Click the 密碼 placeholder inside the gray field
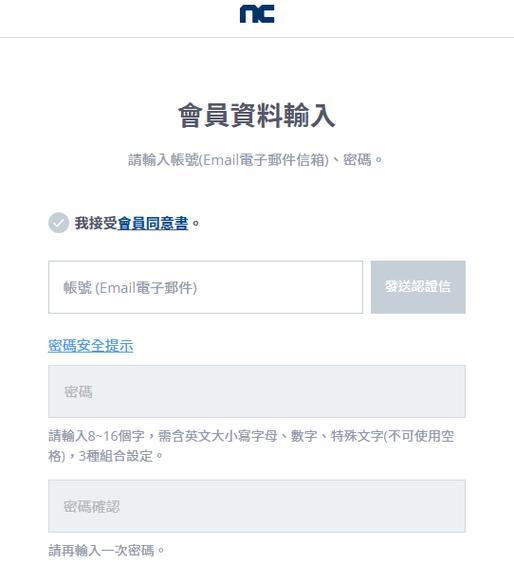This screenshot has height=566, width=514. [78, 392]
